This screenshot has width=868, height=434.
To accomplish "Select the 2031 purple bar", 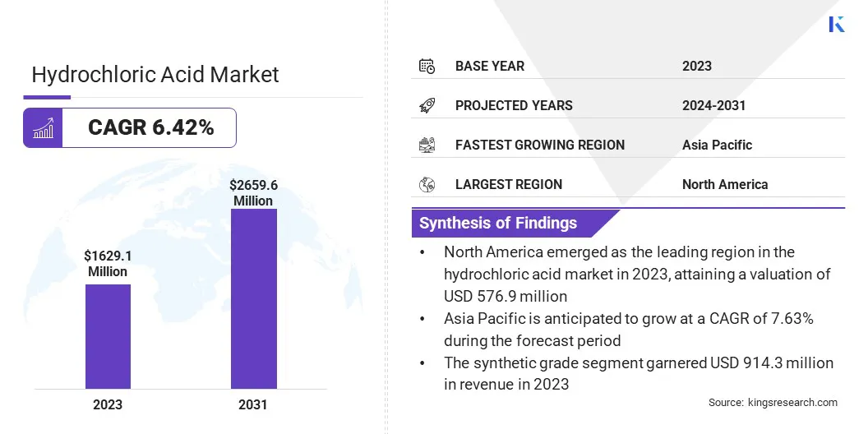I will 253,298.
